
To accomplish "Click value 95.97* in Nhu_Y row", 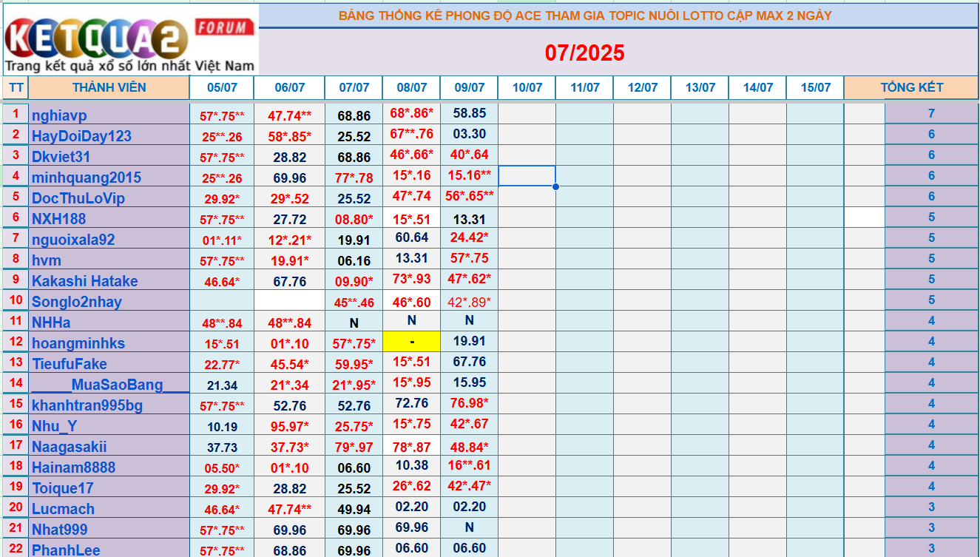I will 290,427.
